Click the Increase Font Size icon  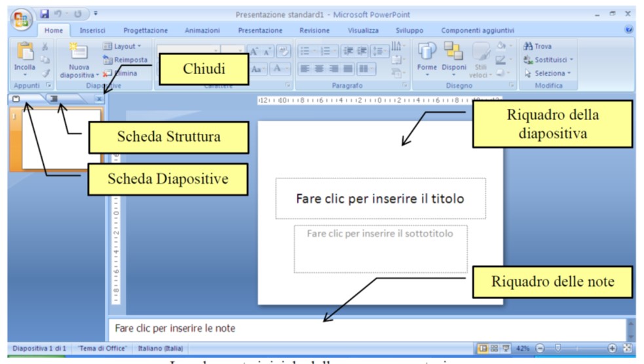pyautogui.click(x=255, y=51)
